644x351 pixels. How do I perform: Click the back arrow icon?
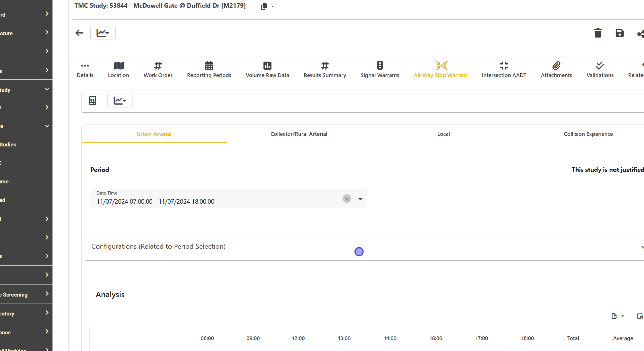coord(79,33)
